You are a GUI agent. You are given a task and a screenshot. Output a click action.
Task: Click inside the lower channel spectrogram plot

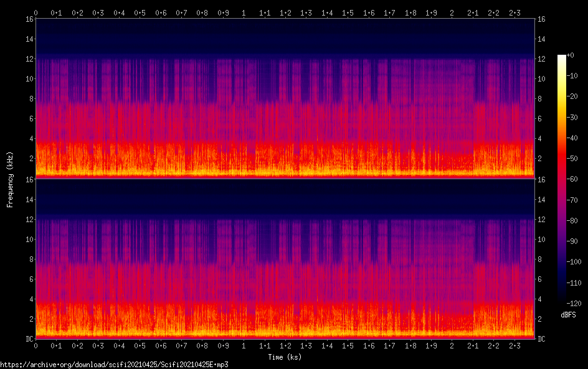(285, 259)
